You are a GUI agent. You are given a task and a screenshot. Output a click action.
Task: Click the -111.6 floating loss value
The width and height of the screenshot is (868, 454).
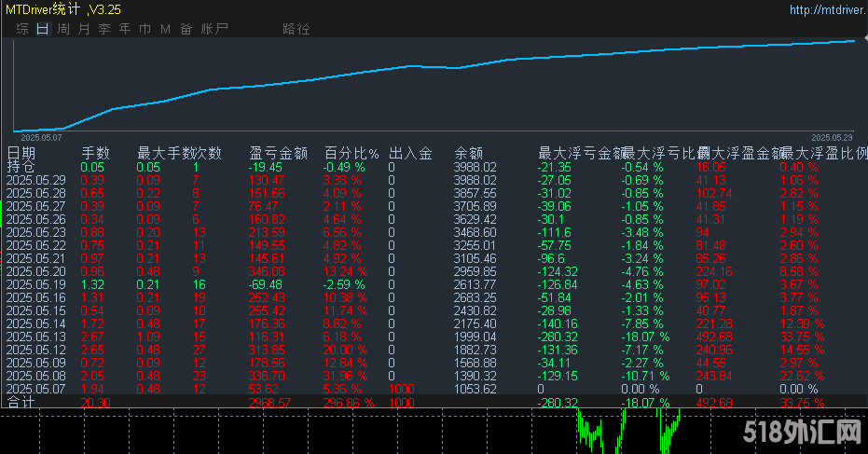554,232
